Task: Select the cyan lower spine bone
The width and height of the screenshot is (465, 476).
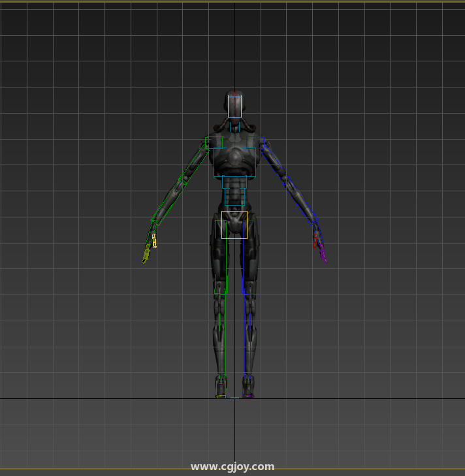Action: [234, 197]
